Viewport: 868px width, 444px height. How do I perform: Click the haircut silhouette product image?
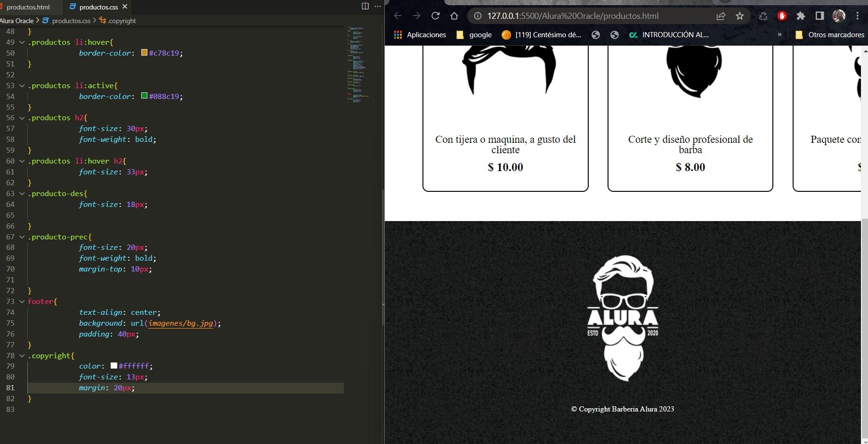tap(509, 70)
